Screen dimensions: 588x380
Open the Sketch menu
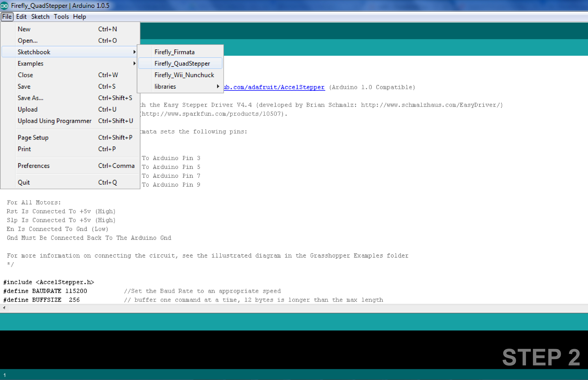pyautogui.click(x=40, y=17)
